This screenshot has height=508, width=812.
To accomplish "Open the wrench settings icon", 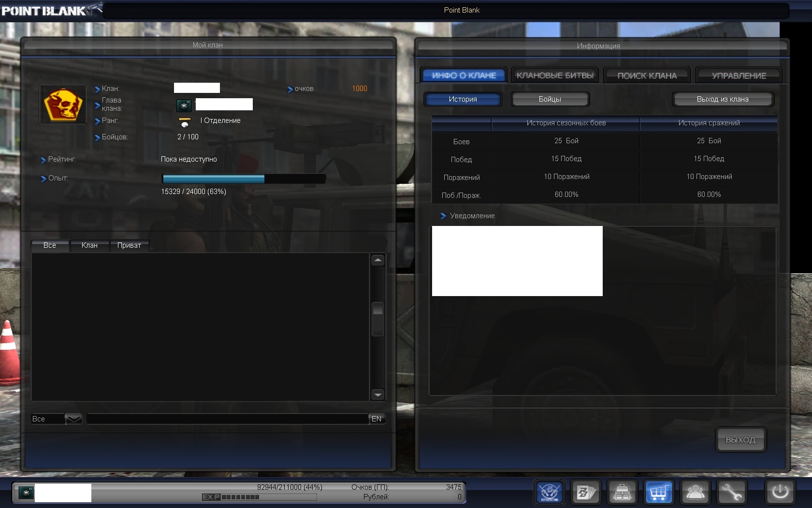I will click(x=732, y=493).
